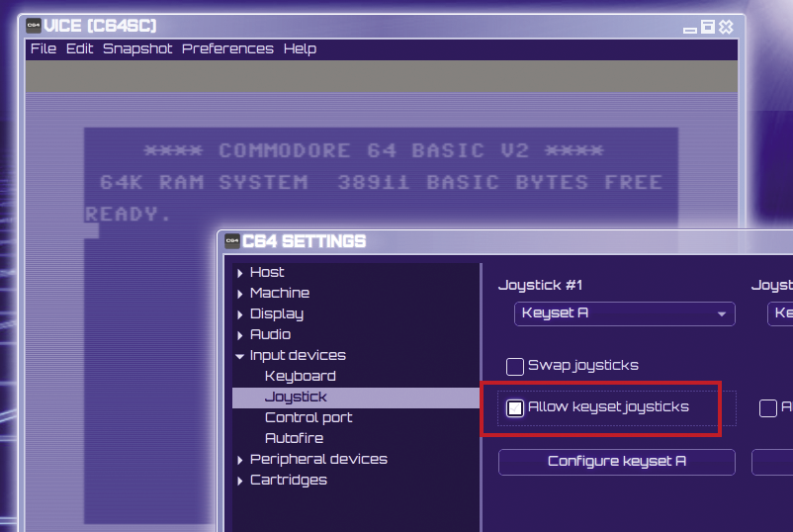Collapse the Input devices tree node arrow
793x532 pixels.
tap(239, 356)
